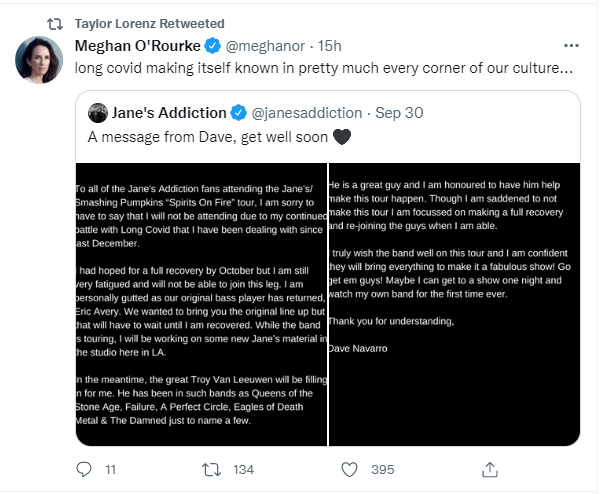Open the @meghanor handle link
The image size is (609, 494).
(265, 46)
